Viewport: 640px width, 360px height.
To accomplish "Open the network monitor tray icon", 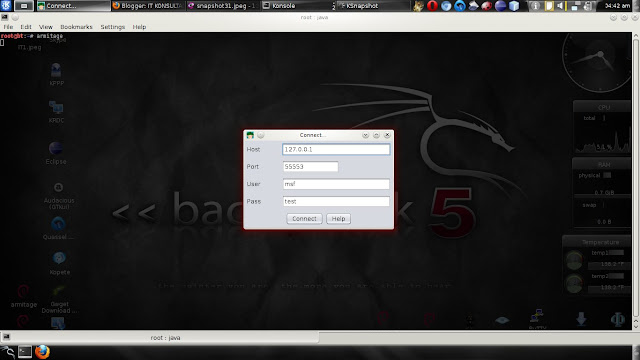I will (576, 6).
